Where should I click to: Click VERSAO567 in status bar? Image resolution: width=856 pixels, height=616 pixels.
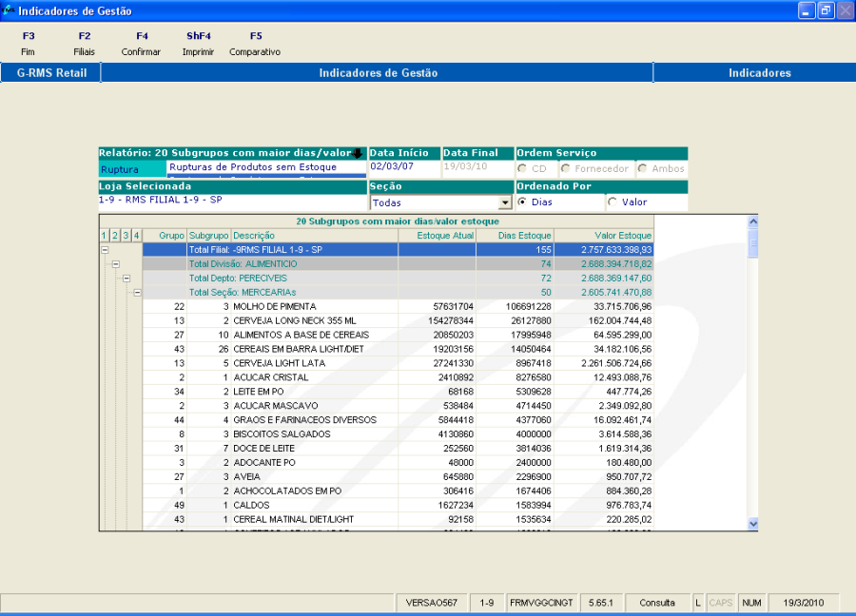click(x=431, y=603)
